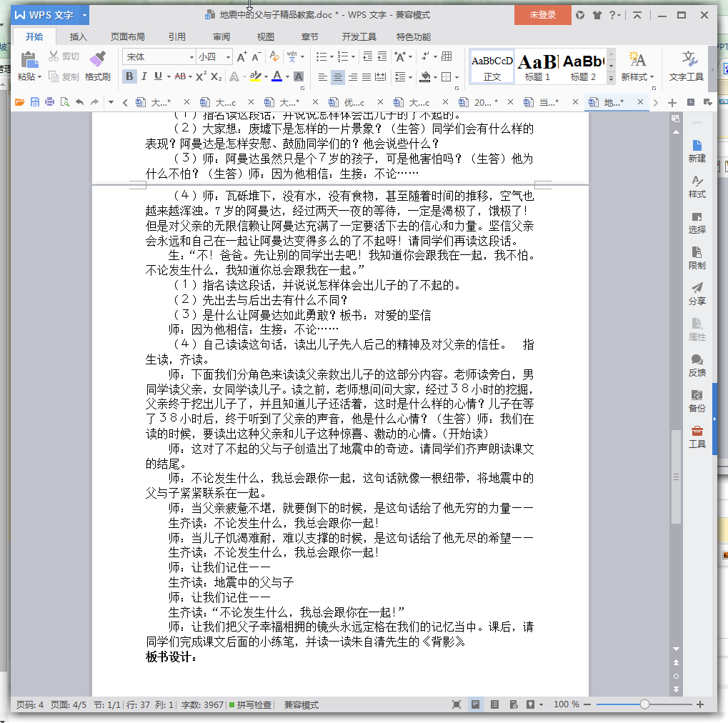Expand the 粘贴 paste options arrow
The height and width of the screenshot is (723, 728).
[39, 77]
